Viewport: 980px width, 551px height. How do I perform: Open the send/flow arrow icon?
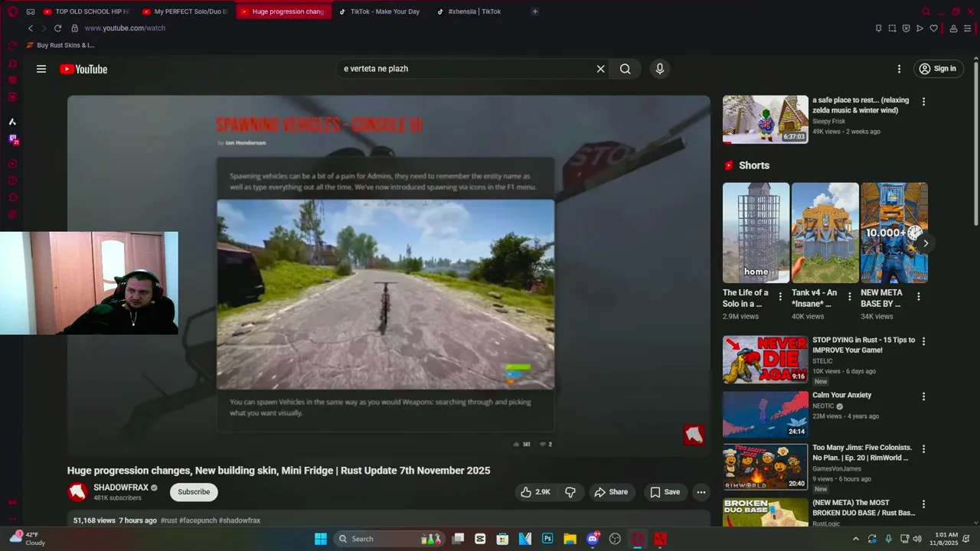(920, 28)
